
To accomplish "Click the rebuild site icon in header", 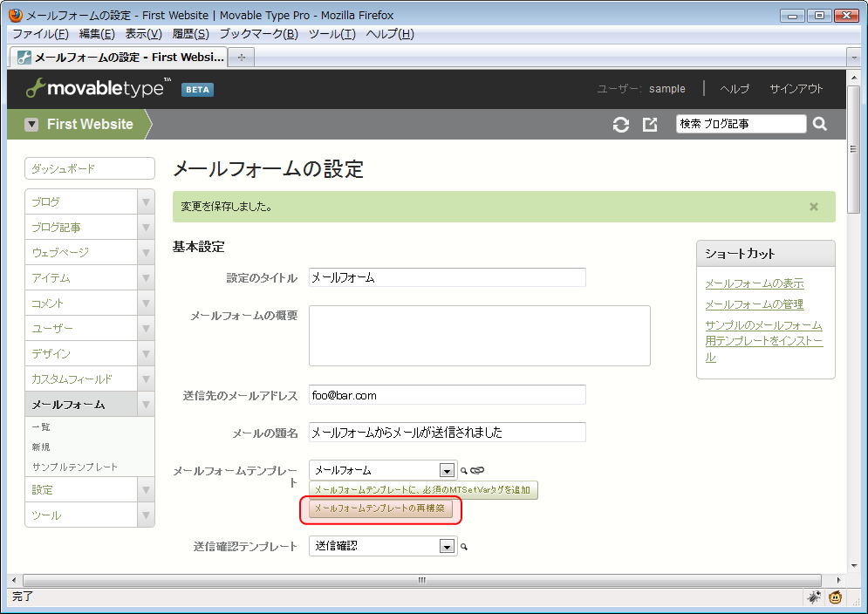I will 621,125.
